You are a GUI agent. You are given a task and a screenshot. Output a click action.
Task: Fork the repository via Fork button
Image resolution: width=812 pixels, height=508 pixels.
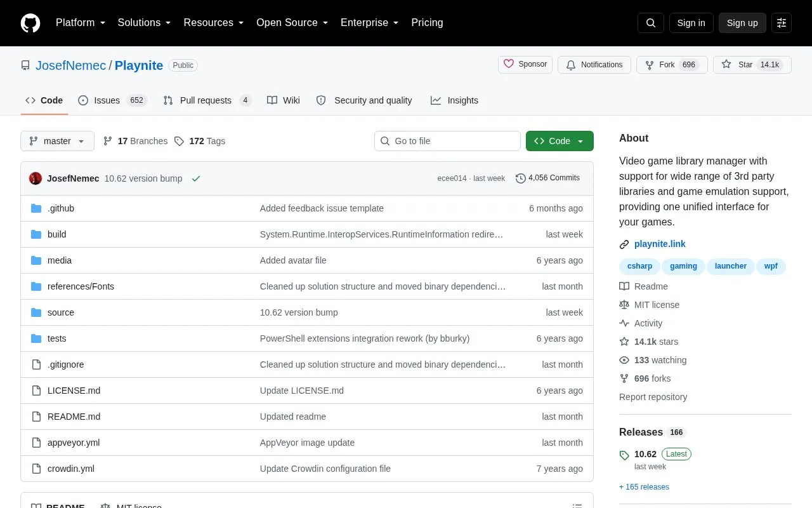pos(672,65)
